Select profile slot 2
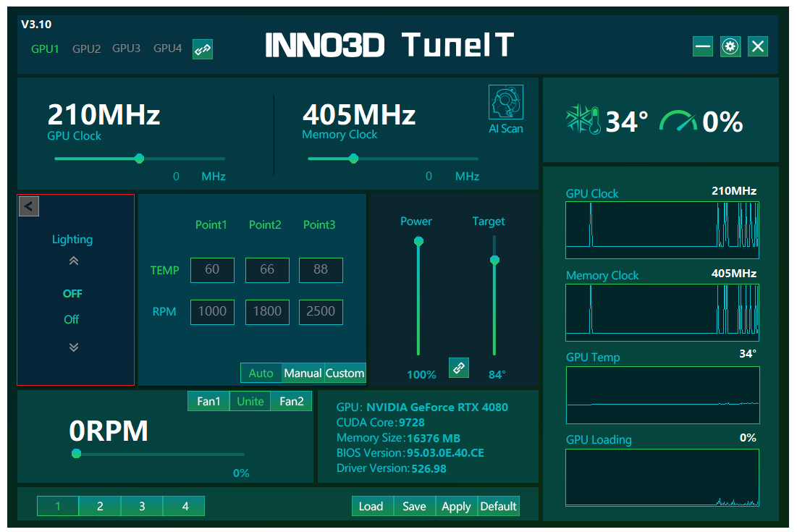This screenshot has width=797, height=532. pyautogui.click(x=100, y=506)
